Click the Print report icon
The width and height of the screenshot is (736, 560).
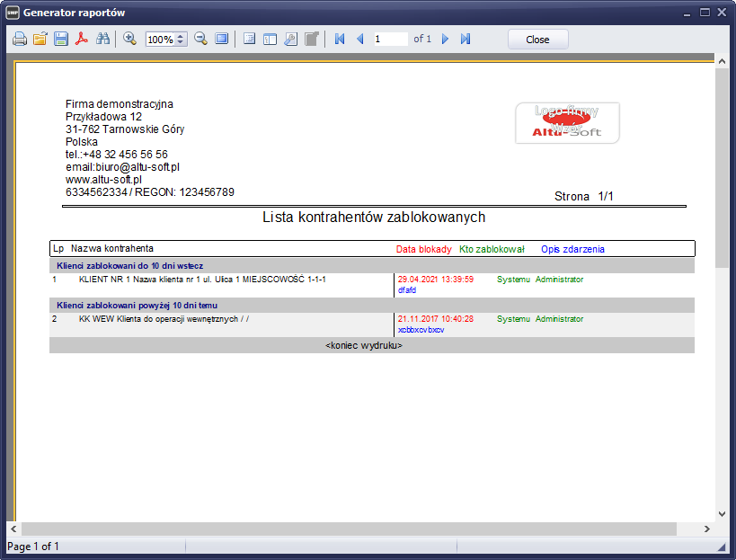point(20,40)
